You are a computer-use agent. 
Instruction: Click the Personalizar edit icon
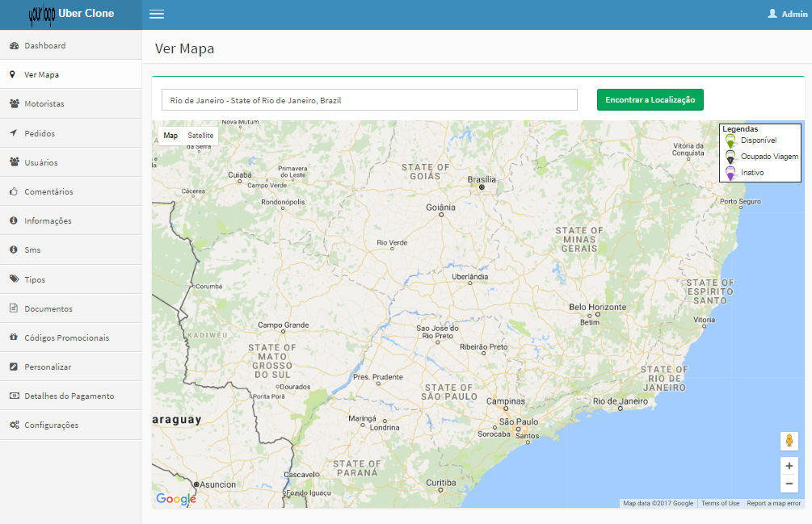tap(14, 367)
